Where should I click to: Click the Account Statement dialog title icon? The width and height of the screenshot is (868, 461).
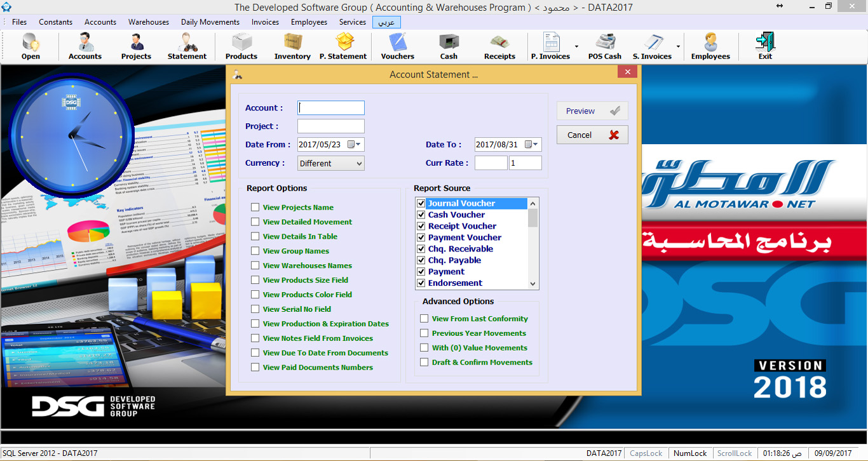pos(238,74)
